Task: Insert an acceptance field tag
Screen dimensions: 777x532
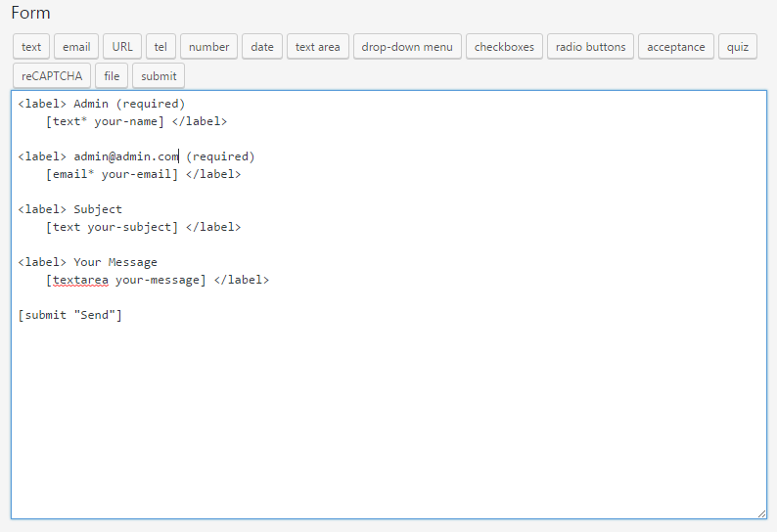Action: (x=675, y=47)
